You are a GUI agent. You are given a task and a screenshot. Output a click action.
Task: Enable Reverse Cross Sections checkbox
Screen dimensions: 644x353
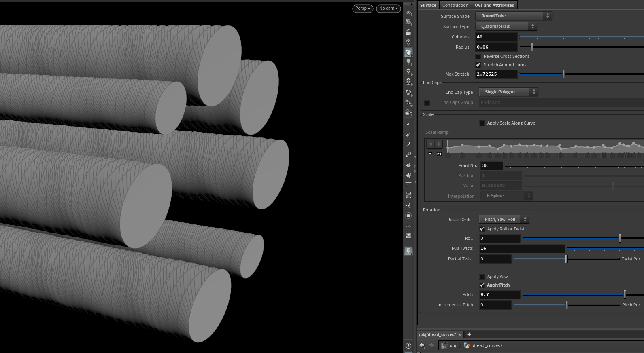coord(478,57)
